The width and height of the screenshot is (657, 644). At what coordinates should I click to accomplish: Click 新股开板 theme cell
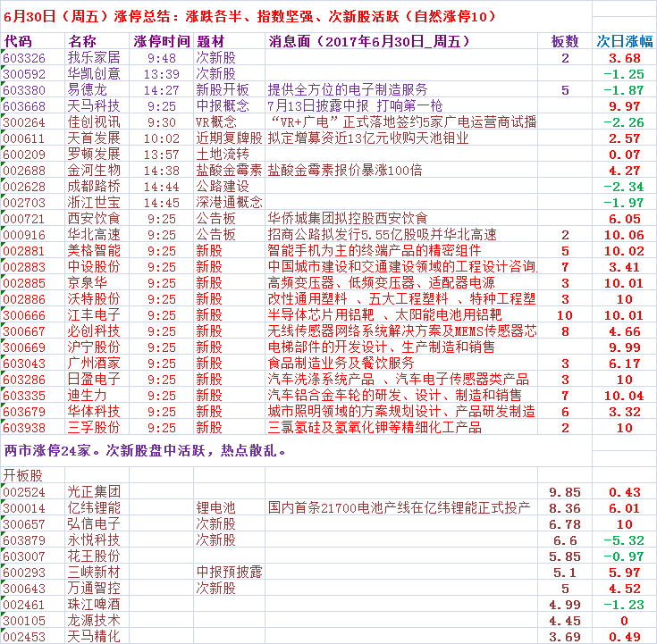point(229,90)
